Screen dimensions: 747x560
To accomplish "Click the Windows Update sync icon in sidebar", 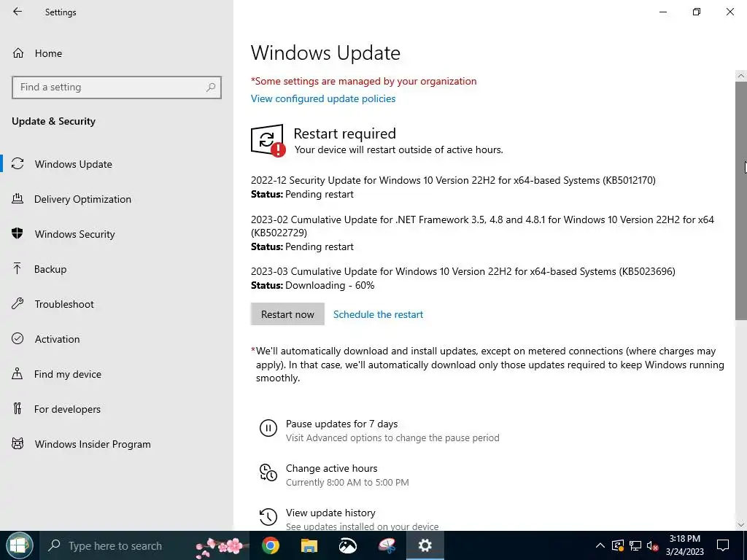I will tap(18, 164).
